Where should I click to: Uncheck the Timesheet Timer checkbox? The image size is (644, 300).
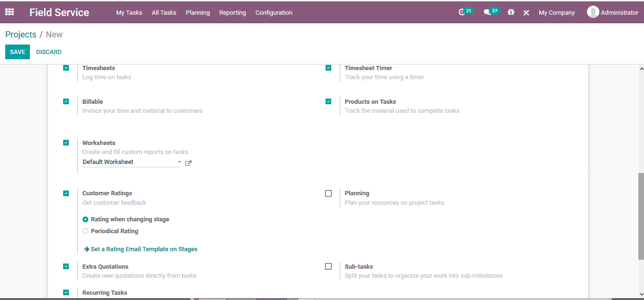328,68
